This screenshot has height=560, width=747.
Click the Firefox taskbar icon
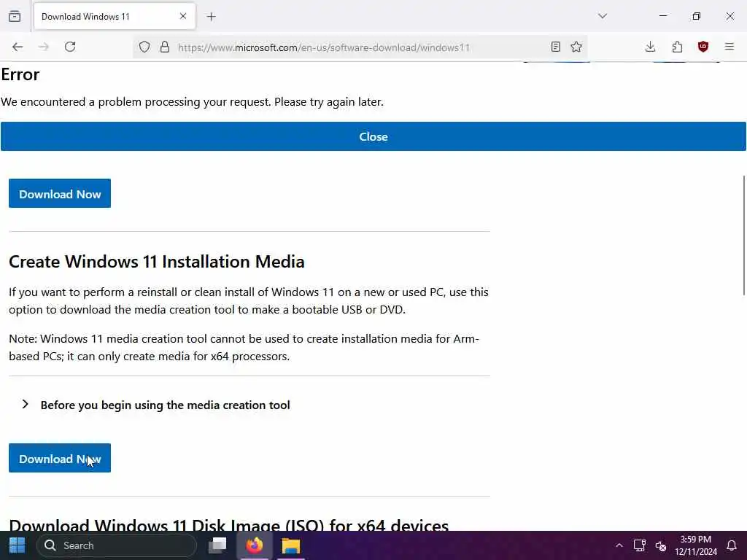pos(255,545)
